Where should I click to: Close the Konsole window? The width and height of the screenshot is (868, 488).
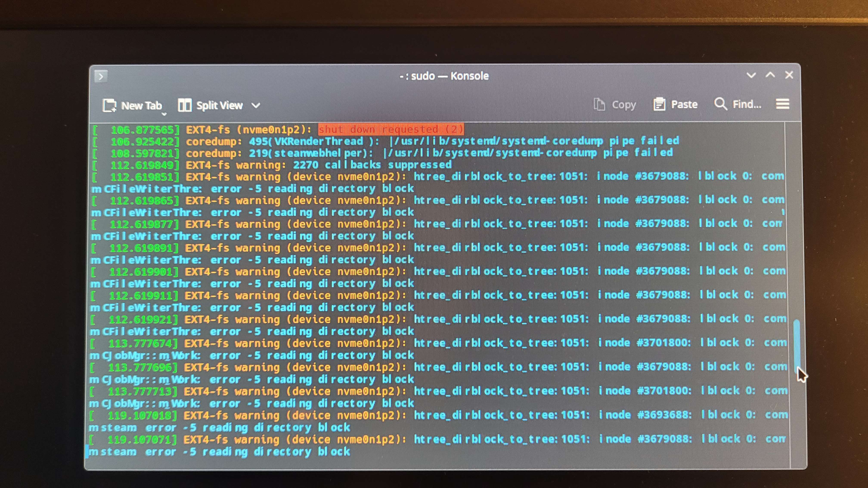789,75
